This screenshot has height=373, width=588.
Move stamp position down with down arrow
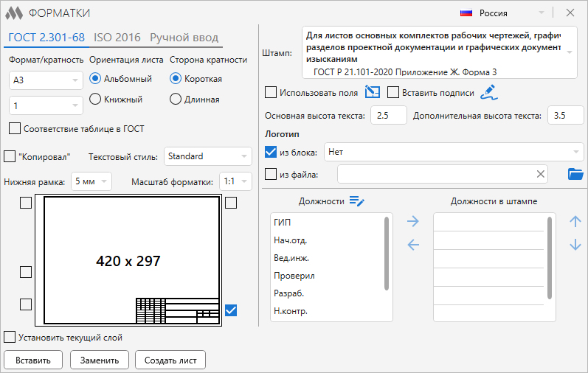(x=575, y=245)
